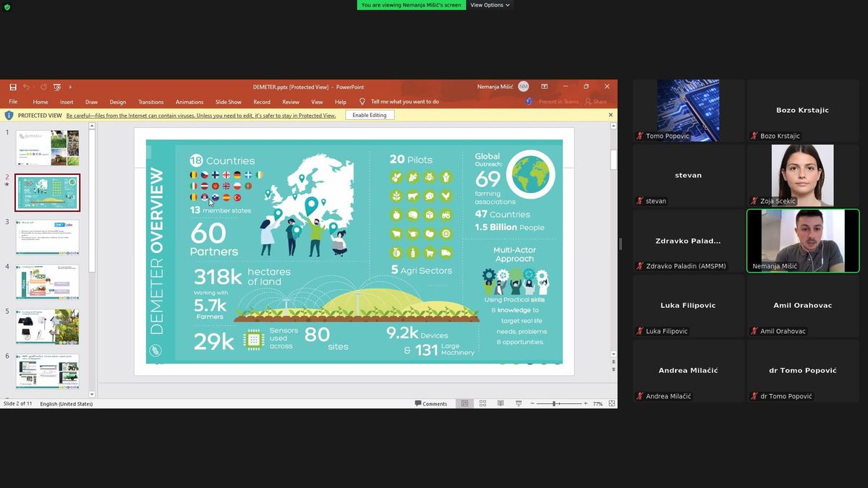Open the File menu

click(x=13, y=102)
